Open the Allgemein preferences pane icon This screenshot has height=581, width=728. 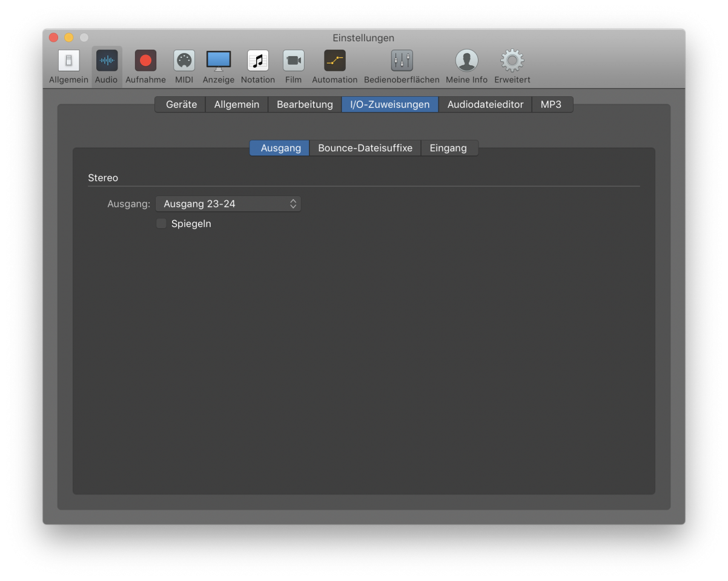(x=68, y=61)
